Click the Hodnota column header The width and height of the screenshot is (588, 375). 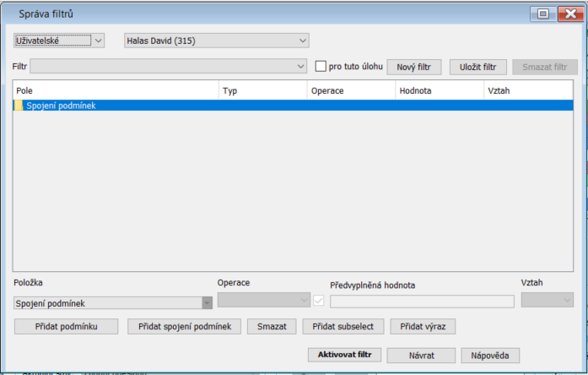click(439, 90)
